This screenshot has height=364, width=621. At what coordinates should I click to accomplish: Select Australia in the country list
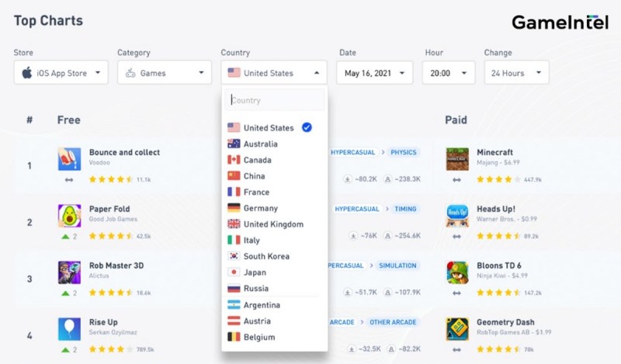[275, 144]
